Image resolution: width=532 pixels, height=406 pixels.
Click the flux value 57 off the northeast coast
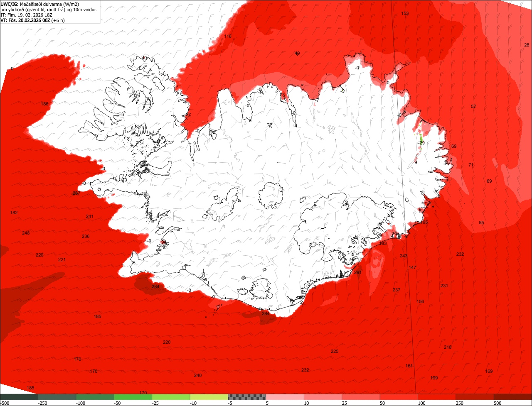pos(473,107)
